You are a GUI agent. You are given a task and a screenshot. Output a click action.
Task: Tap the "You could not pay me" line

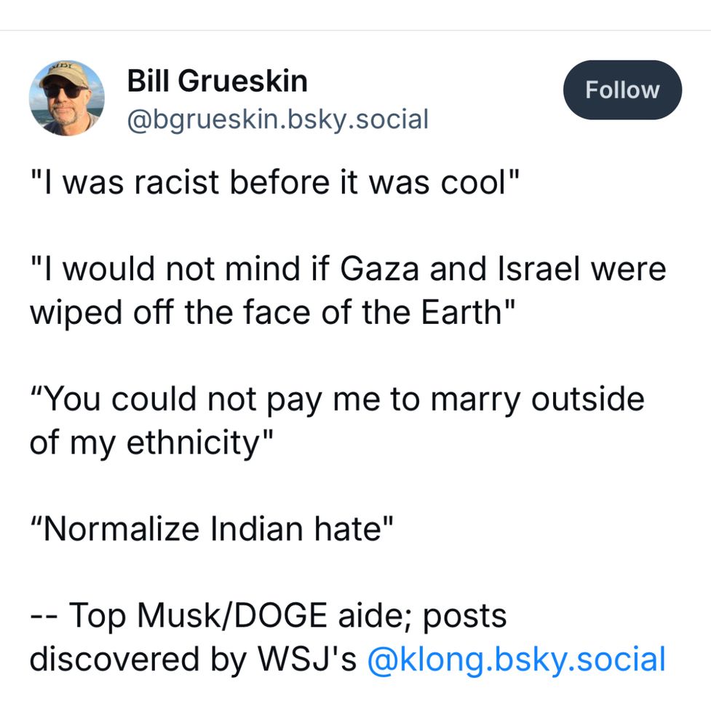coord(336,399)
